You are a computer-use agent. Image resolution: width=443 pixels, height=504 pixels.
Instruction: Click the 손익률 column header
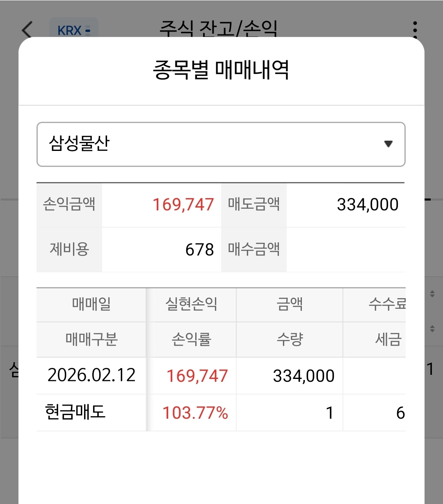coord(191,339)
